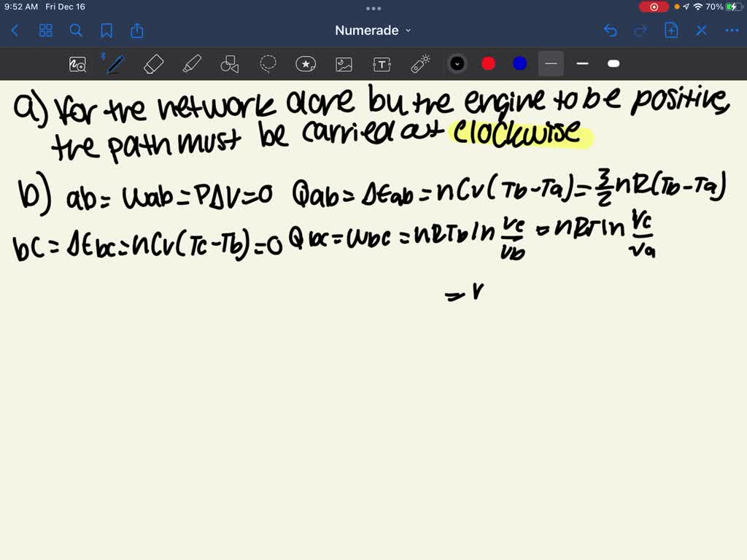Open the search tool
Screen dimensions: 747x560
click(76, 31)
